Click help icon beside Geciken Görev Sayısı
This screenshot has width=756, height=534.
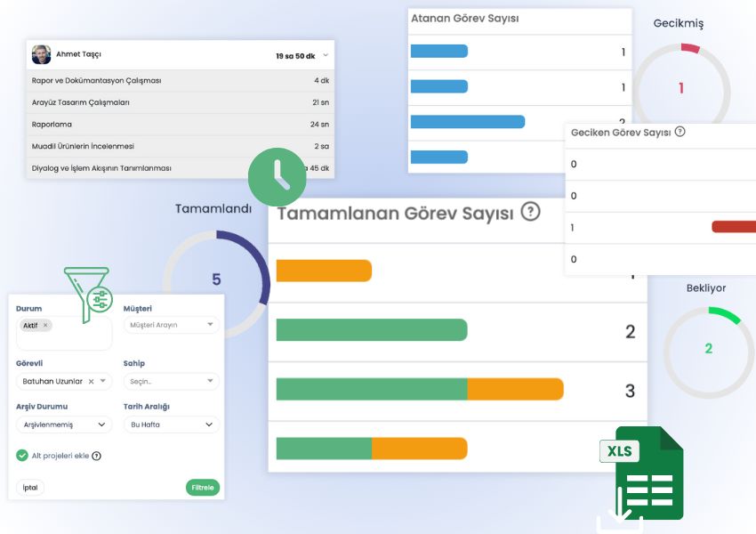click(680, 132)
